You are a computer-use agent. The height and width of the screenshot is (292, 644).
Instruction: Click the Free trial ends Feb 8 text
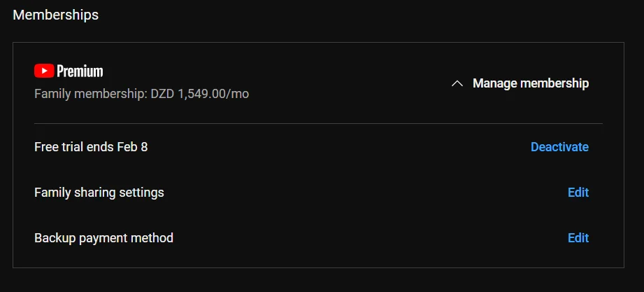[x=91, y=147]
